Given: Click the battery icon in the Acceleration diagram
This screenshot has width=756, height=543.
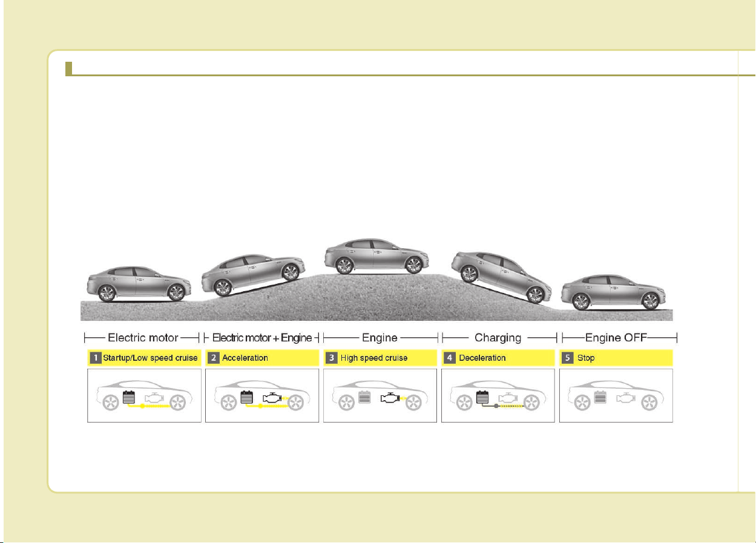Looking at the screenshot, I should point(247,398).
